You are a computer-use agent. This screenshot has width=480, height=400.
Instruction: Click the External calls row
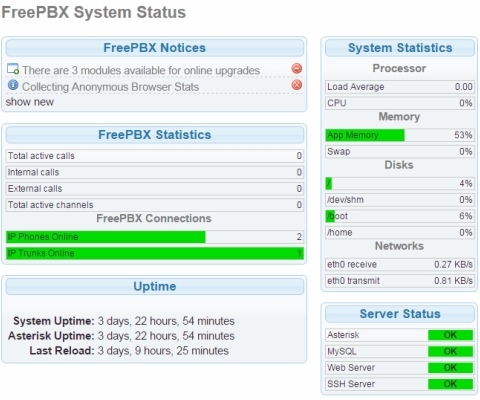155,188
